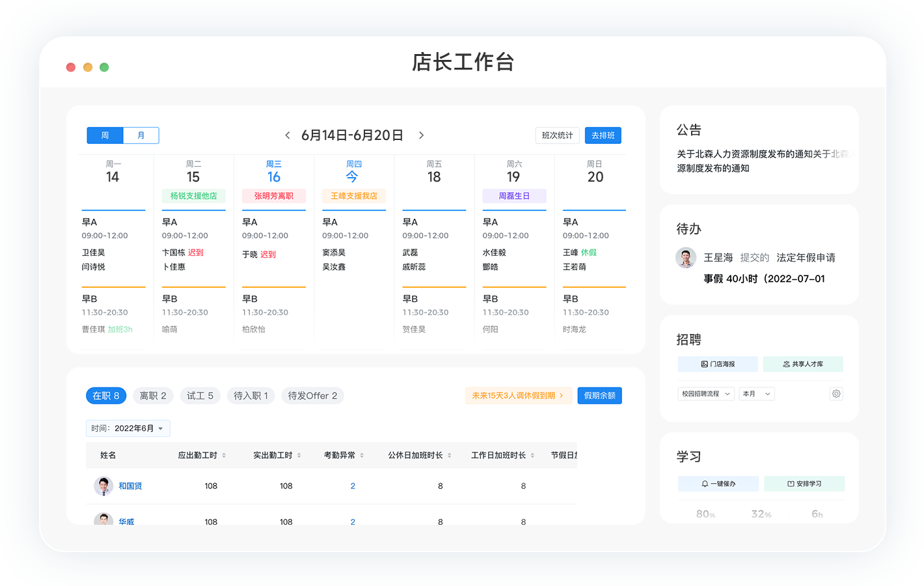Image resolution: width=924 pixels, height=586 pixels.
Task: Open the 校园招聘流程 dropdown
Action: click(x=706, y=394)
